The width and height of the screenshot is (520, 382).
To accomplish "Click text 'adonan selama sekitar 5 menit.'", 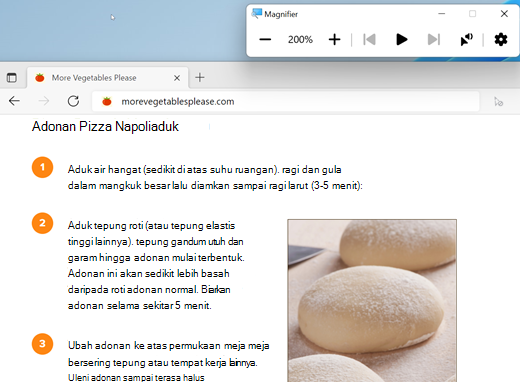I will [x=140, y=305].
